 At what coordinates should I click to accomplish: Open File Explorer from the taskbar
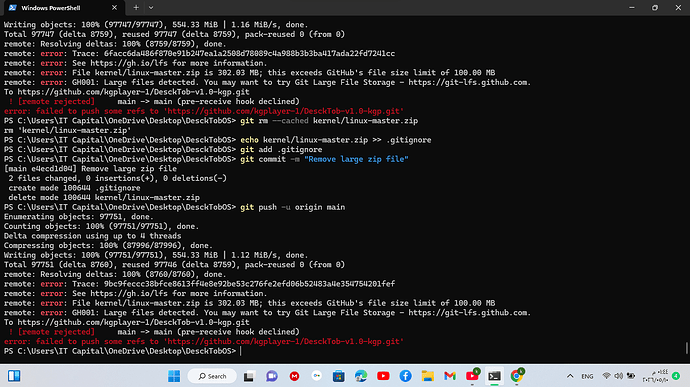(x=427, y=376)
